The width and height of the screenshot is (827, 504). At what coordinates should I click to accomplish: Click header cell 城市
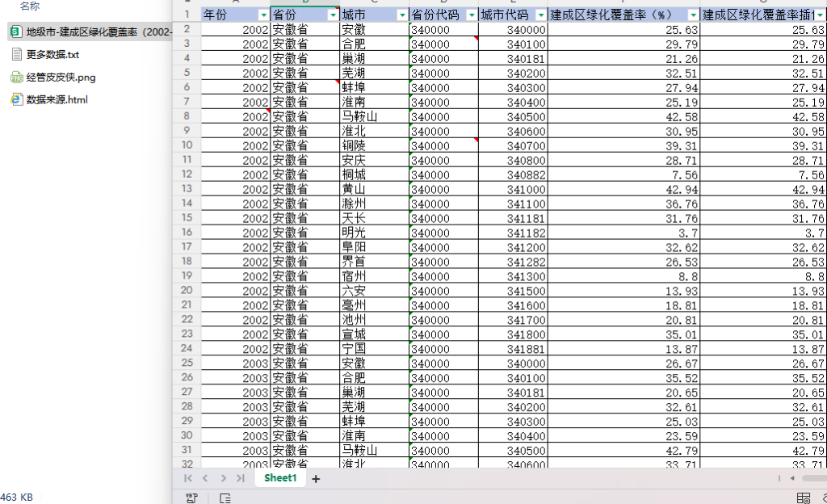(374, 15)
